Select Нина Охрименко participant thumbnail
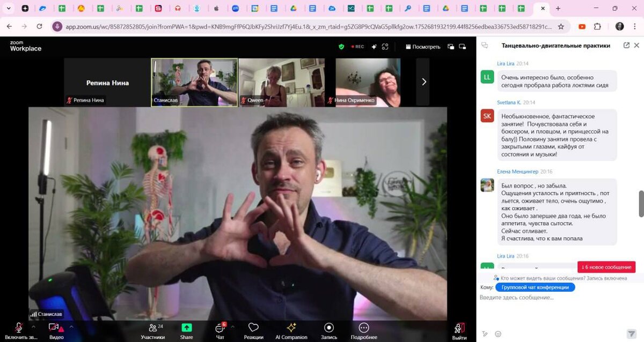644x342 pixels. (x=368, y=82)
